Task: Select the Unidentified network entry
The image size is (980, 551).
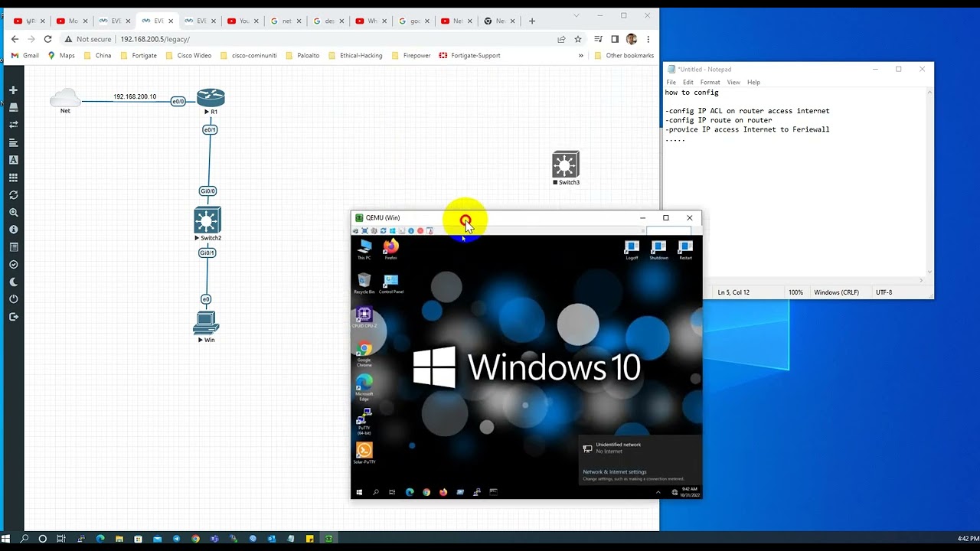Action: pyautogui.click(x=640, y=448)
